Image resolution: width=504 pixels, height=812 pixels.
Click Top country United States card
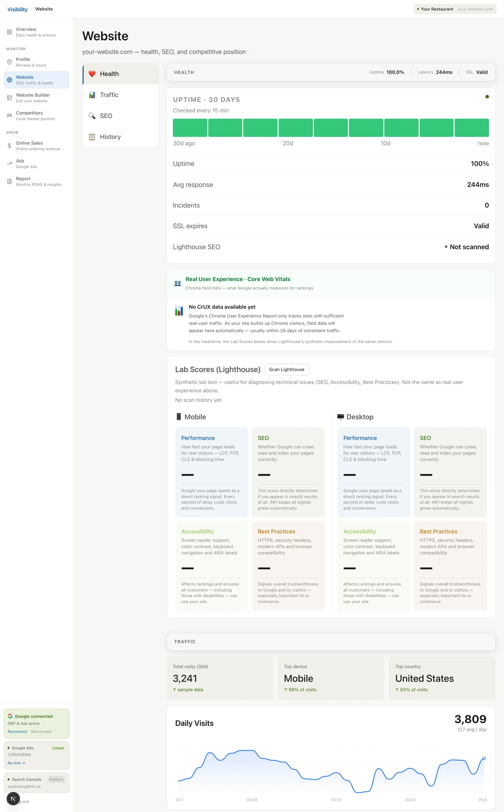click(442, 678)
